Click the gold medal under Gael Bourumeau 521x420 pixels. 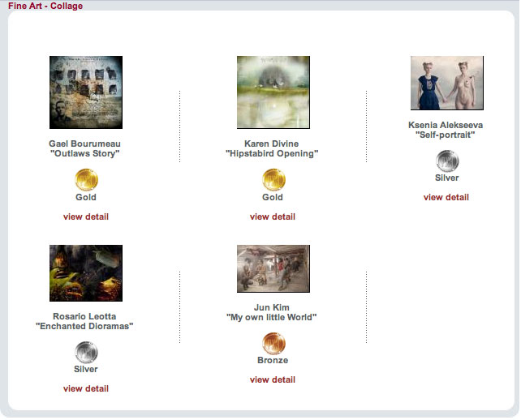point(86,180)
